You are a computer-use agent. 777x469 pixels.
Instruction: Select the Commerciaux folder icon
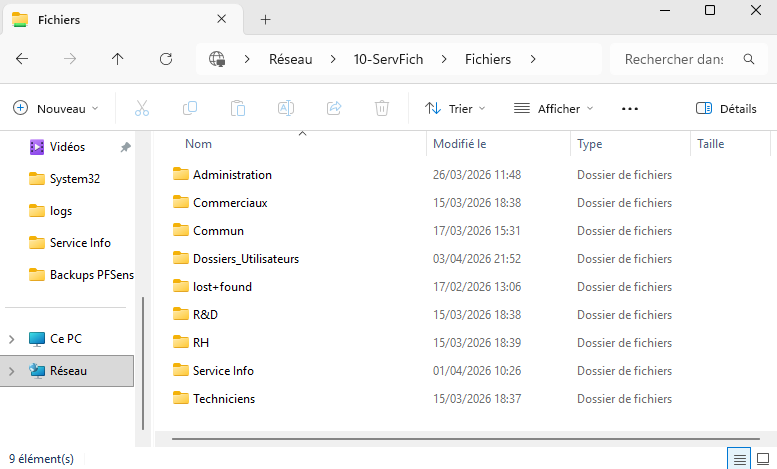click(180, 202)
